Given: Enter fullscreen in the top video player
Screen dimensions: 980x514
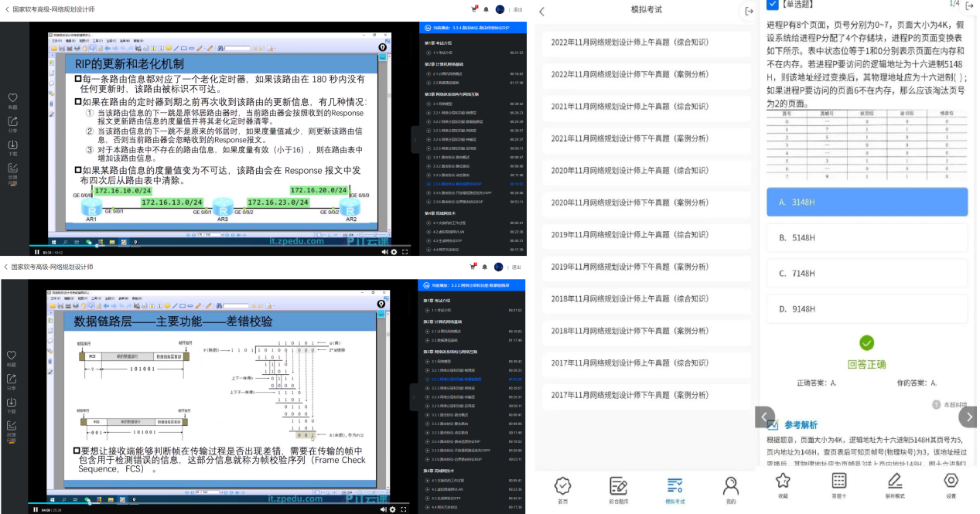Looking at the screenshot, I should [405, 251].
